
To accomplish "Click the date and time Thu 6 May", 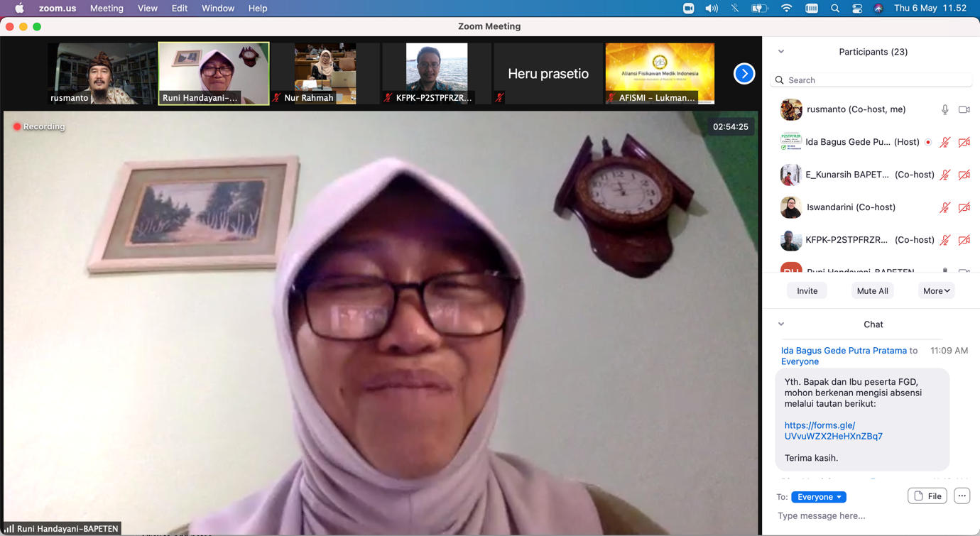I will 930,9.
